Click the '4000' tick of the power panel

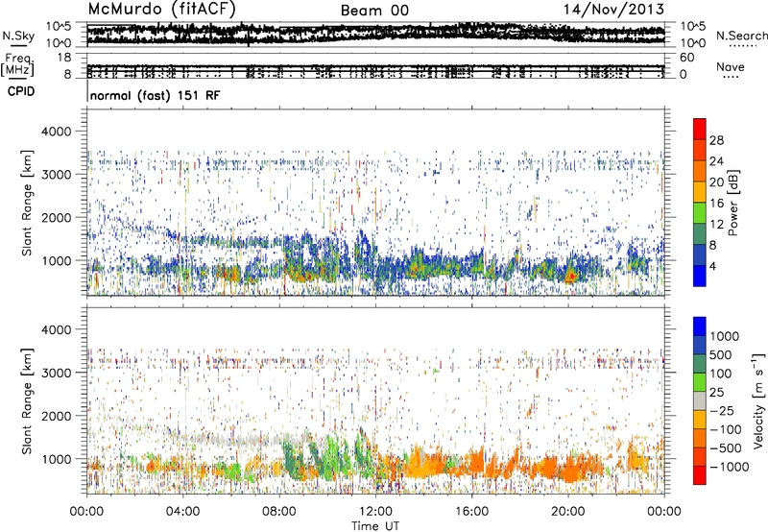click(57, 132)
